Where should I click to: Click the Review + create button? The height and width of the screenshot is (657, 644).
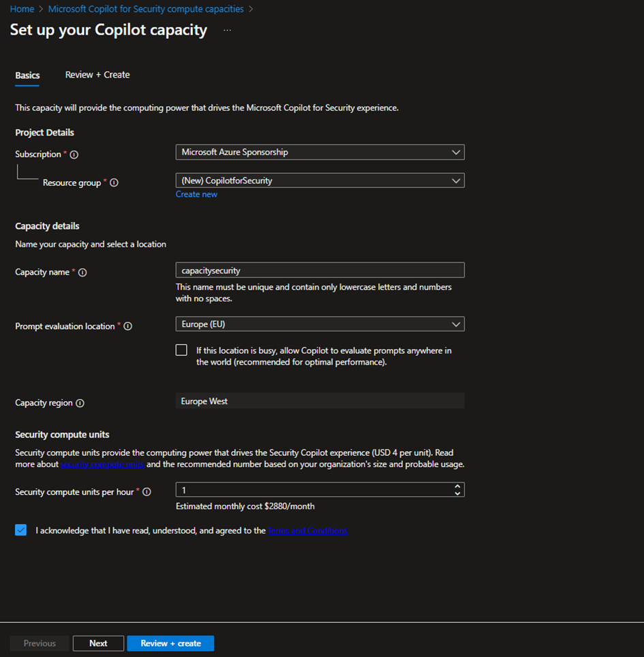click(170, 643)
